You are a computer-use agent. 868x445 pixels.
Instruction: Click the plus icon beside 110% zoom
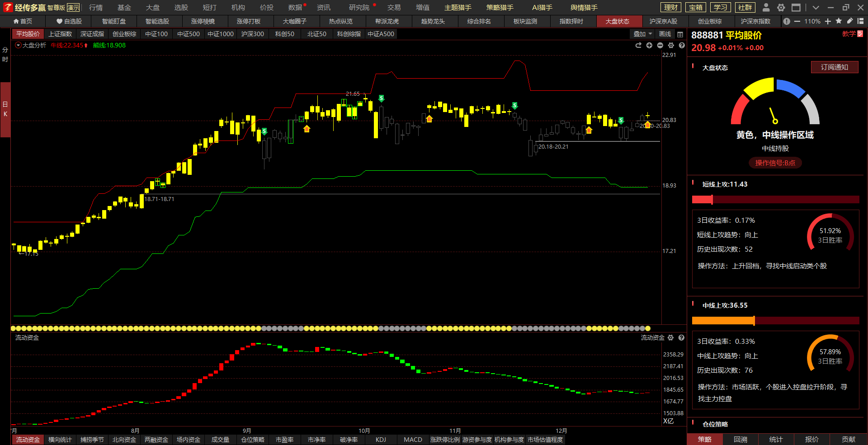coord(828,21)
